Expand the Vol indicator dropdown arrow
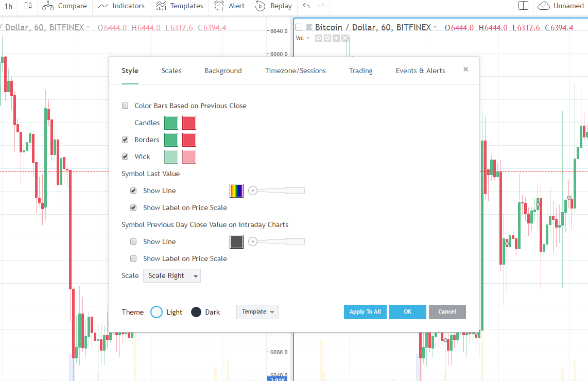The width and height of the screenshot is (588, 381). (x=308, y=38)
